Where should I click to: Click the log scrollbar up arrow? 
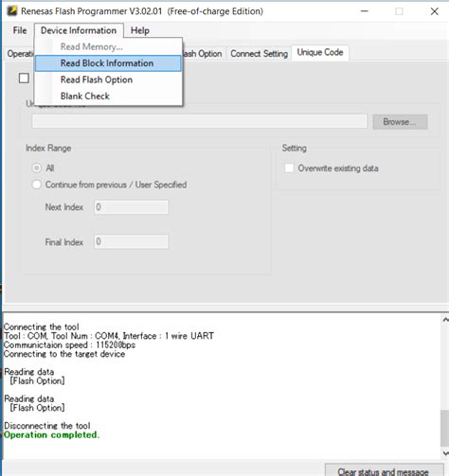445,320
